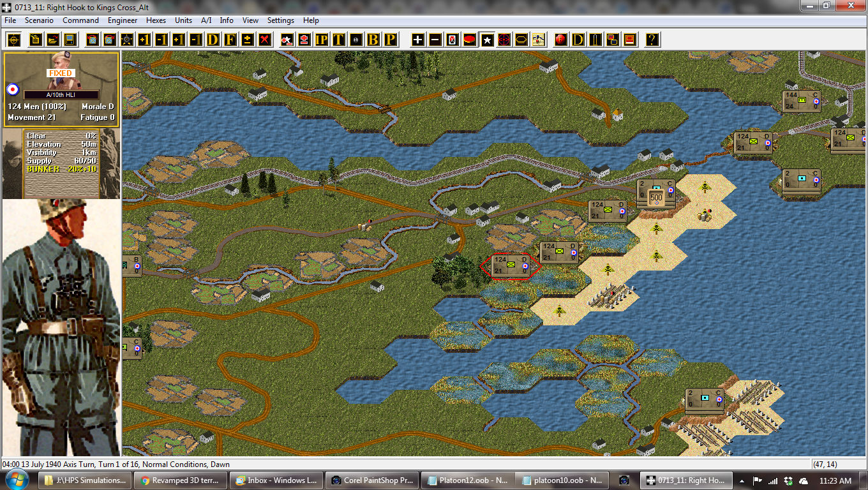This screenshot has width=868, height=490.
Task: Click the gold shell/bullet toolbar icon
Action: pyautogui.click(x=595, y=40)
